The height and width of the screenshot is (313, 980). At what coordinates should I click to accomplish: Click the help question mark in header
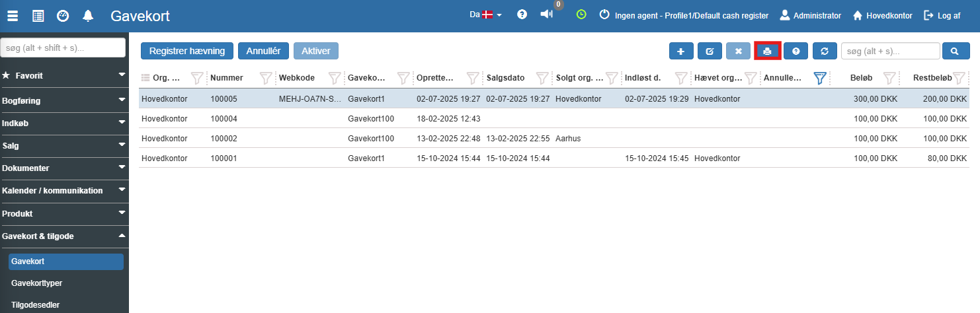click(x=522, y=15)
